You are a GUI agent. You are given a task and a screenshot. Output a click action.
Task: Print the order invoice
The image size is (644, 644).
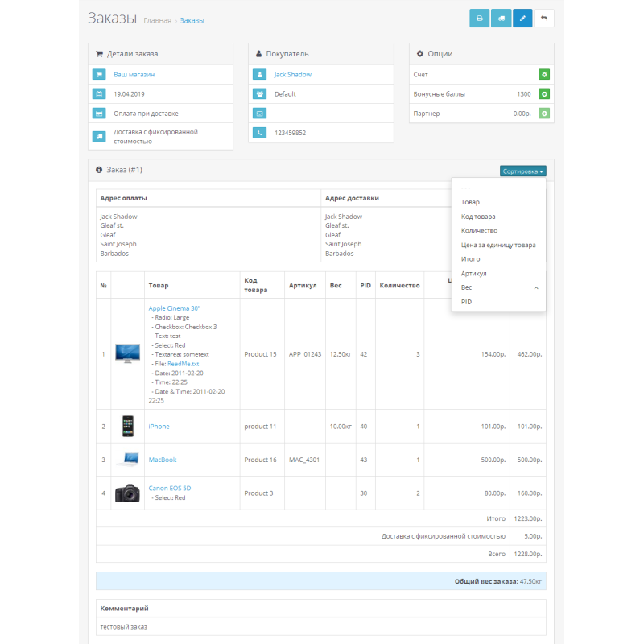click(479, 18)
